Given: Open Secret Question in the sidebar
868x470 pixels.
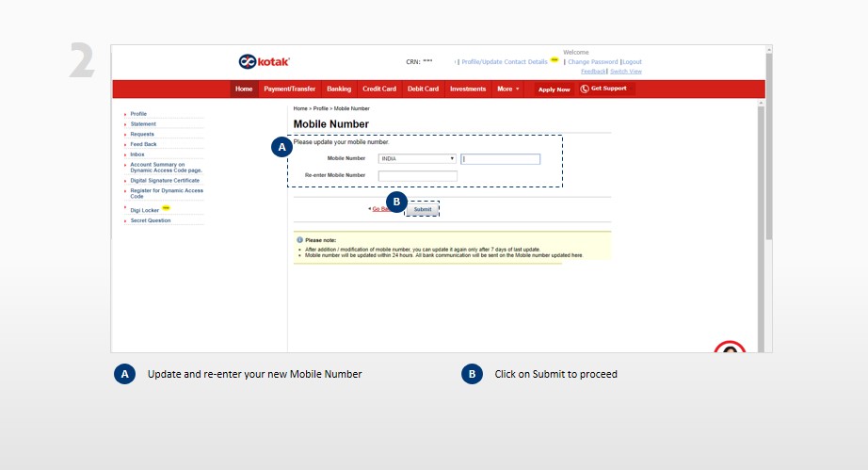Looking at the screenshot, I should (151, 220).
